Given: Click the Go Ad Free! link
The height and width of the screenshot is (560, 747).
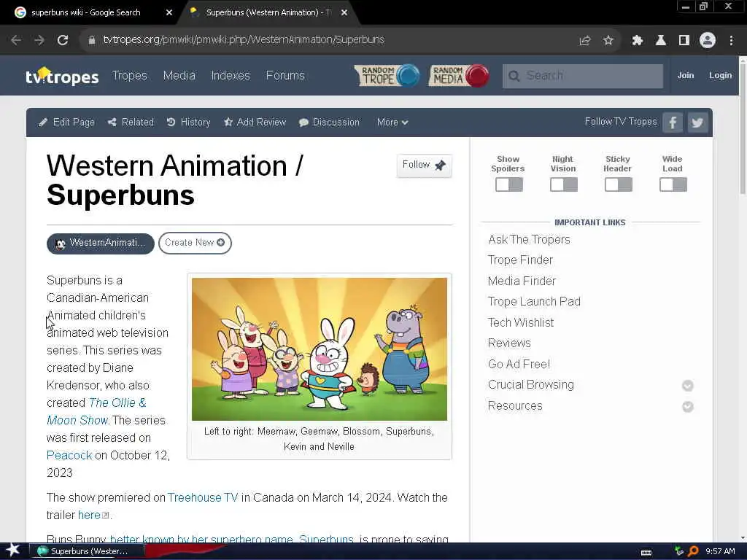Looking at the screenshot, I should tap(519, 365).
